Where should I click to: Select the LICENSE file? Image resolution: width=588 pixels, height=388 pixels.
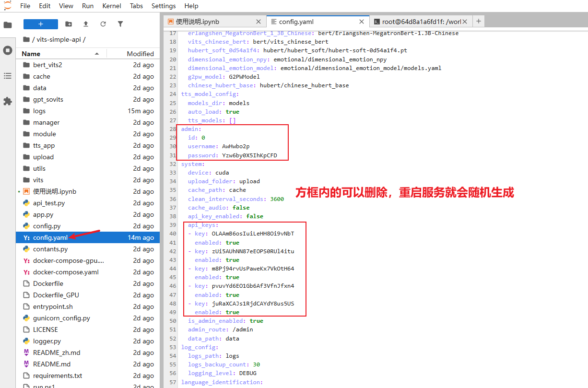[88, 329]
